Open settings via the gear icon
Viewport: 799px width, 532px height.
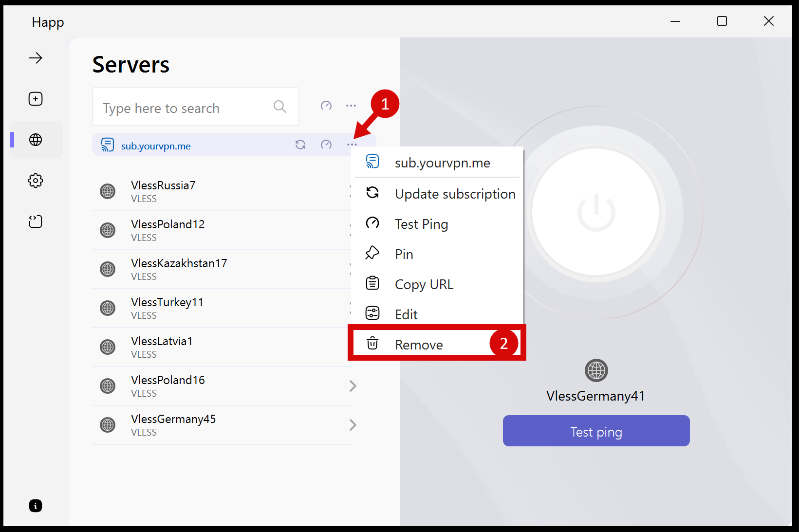[36, 181]
